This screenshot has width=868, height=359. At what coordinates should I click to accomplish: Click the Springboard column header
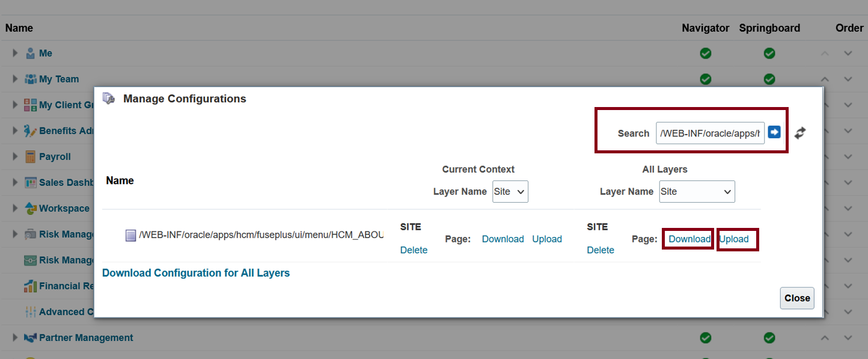point(769,28)
